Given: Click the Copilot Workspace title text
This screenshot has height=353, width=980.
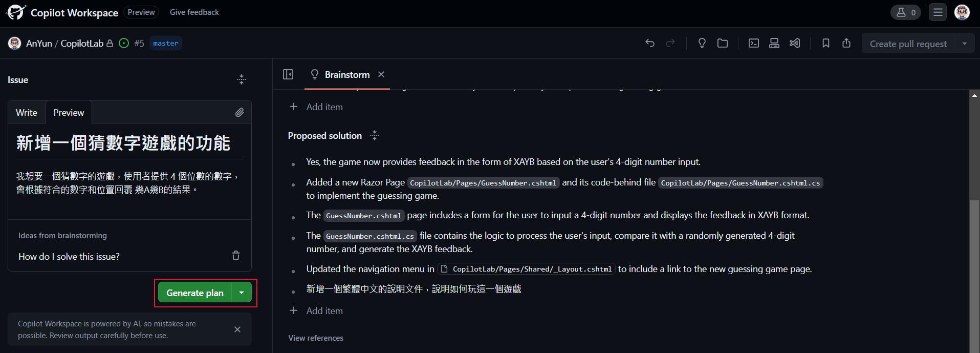Looking at the screenshot, I should pos(74,13).
